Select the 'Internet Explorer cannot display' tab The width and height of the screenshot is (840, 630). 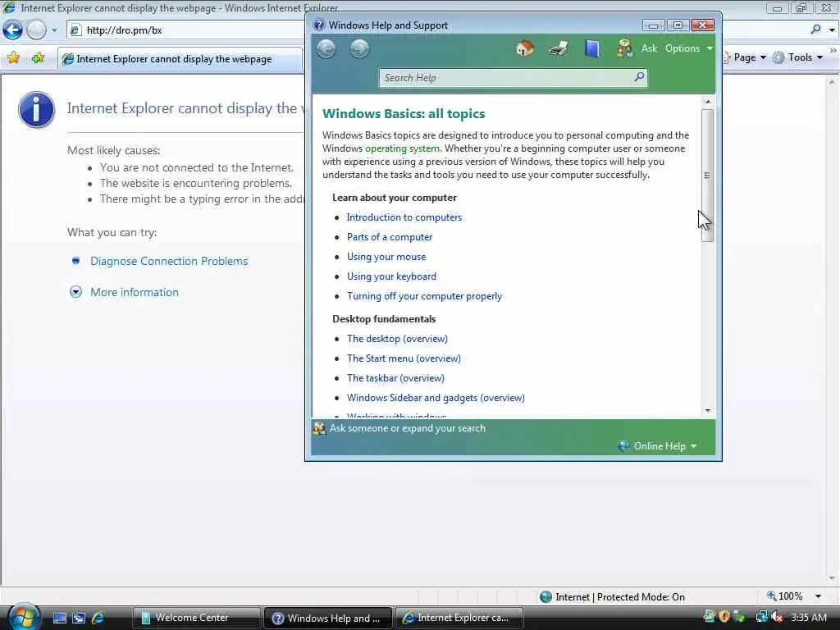point(180,59)
